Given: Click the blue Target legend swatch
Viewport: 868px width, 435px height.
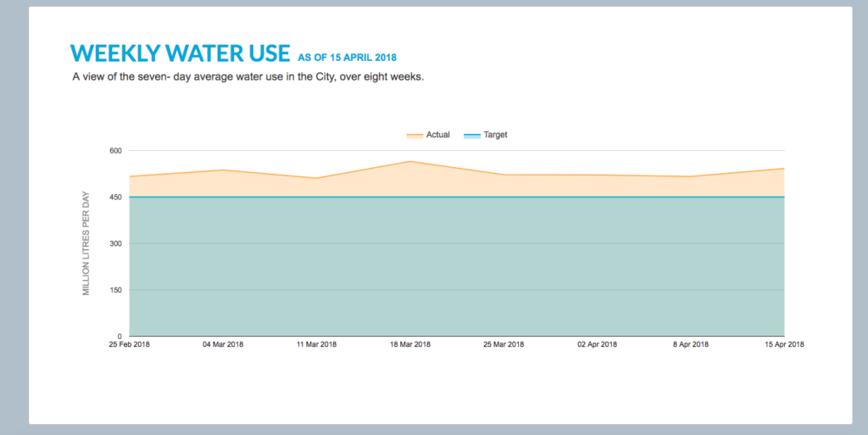Looking at the screenshot, I should (471, 136).
